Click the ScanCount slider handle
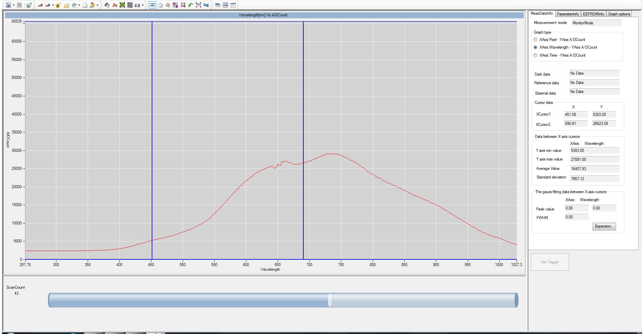Screen dimensions: 644x334 click(330, 300)
